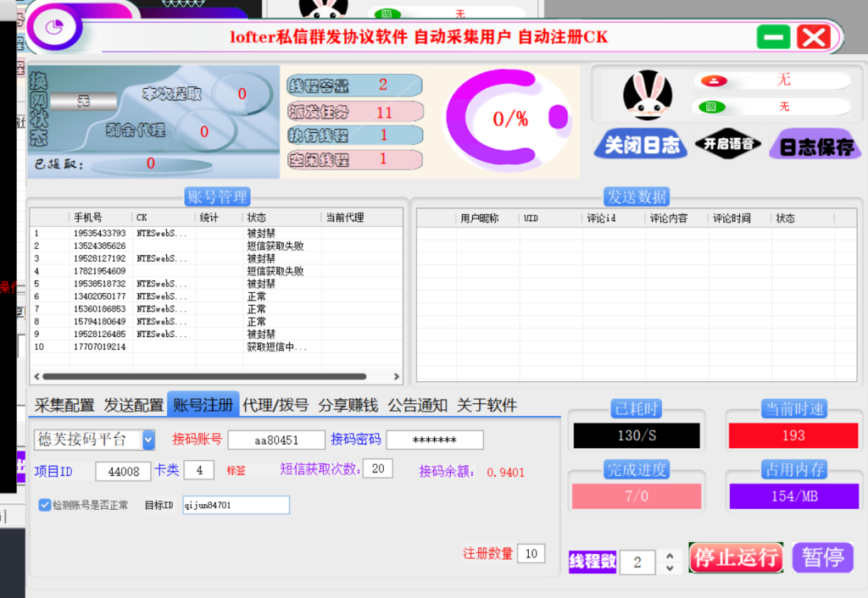Click the 日志保存 save-log icon

(x=815, y=144)
